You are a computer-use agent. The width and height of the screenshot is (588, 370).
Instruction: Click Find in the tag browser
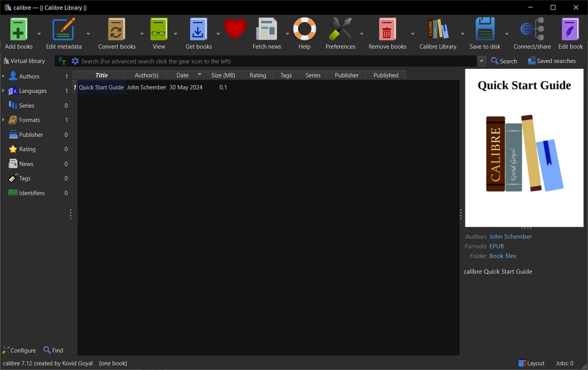tap(53, 350)
